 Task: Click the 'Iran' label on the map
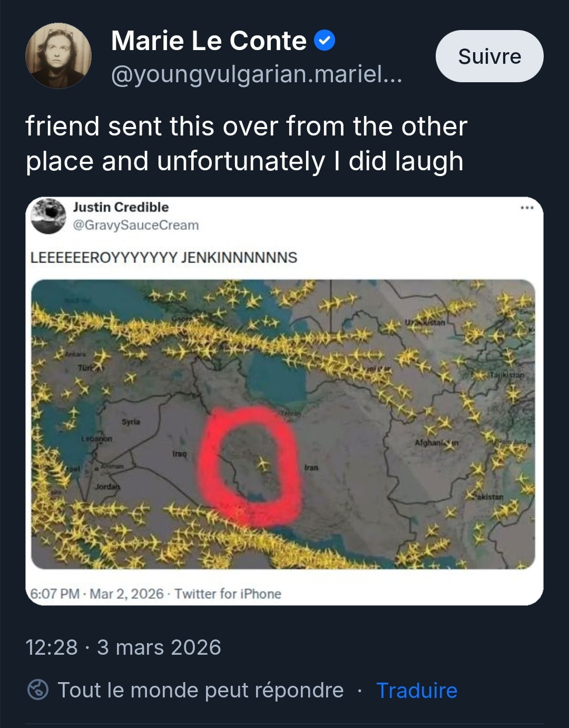pyautogui.click(x=311, y=468)
